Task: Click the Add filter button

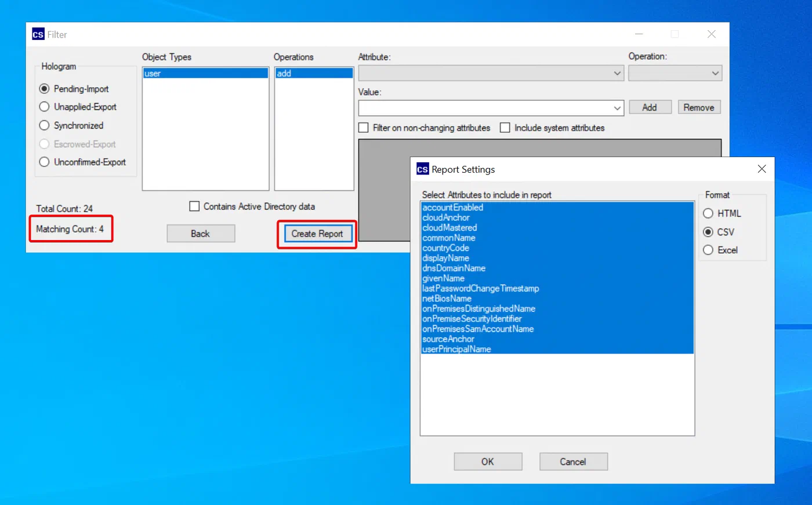Action: (x=650, y=107)
